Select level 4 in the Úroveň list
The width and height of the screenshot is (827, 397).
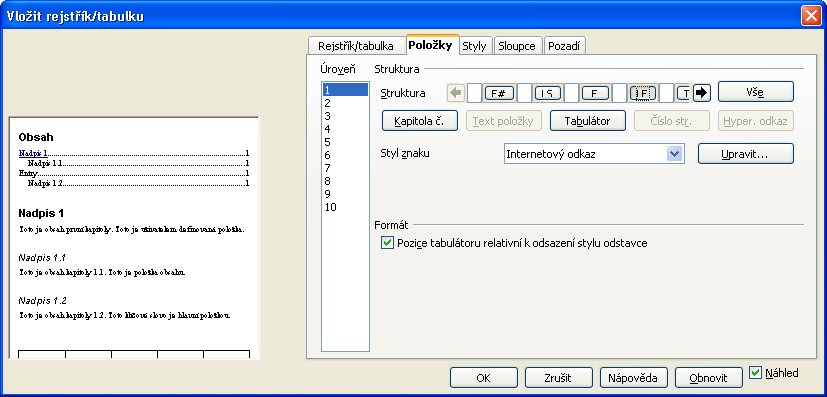(x=345, y=129)
